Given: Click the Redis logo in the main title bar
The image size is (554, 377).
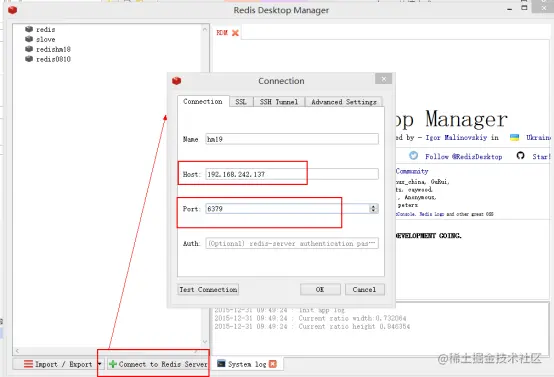Looking at the screenshot, I should pos(12,10).
